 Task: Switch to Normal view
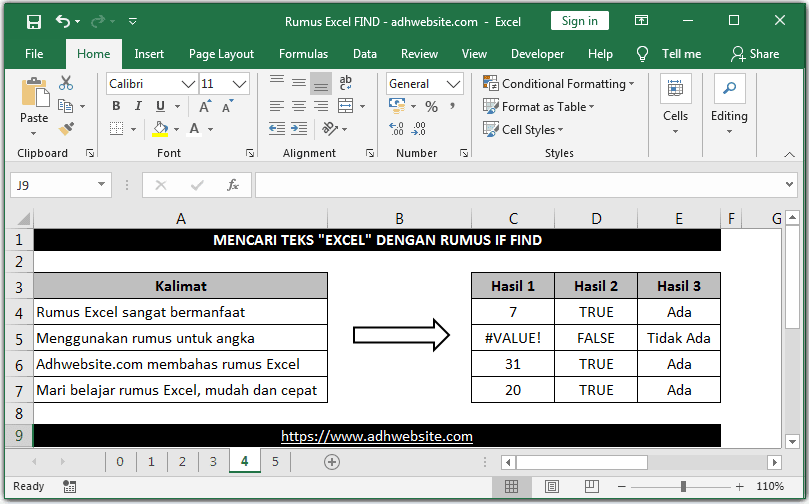pyautogui.click(x=511, y=486)
